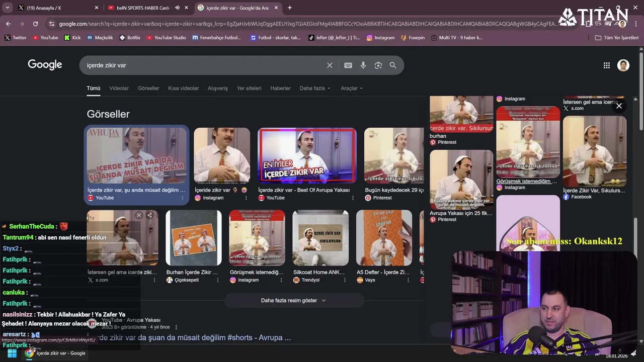Close the image preview side panel

pyautogui.click(x=619, y=106)
